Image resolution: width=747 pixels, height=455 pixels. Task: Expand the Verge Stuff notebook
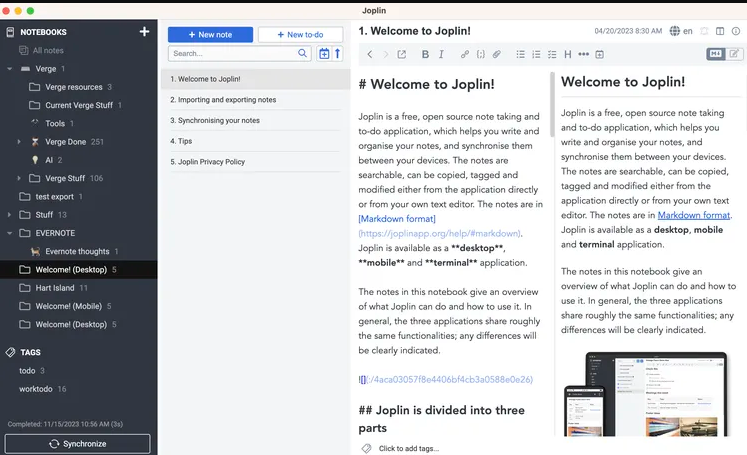click(19, 178)
